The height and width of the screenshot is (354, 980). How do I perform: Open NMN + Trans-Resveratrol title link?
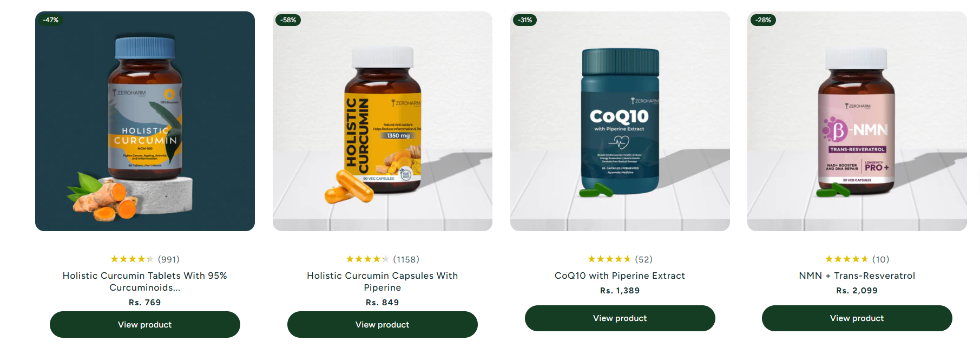(x=857, y=276)
